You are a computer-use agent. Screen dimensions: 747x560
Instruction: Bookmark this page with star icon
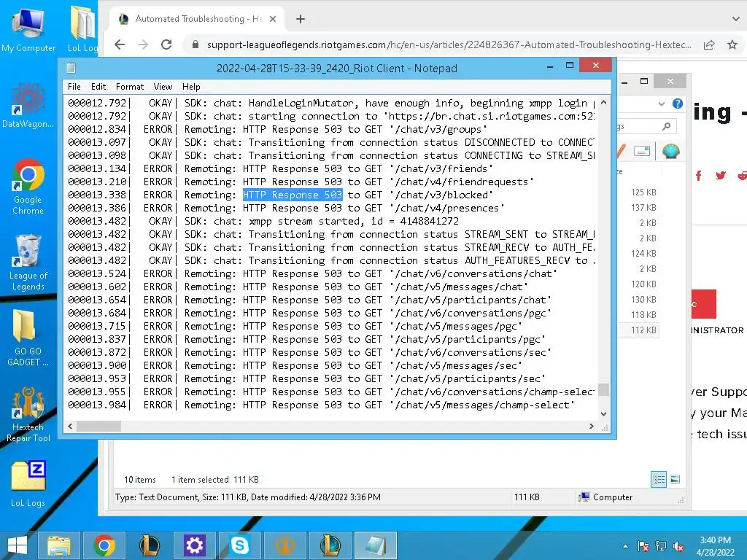(732, 44)
